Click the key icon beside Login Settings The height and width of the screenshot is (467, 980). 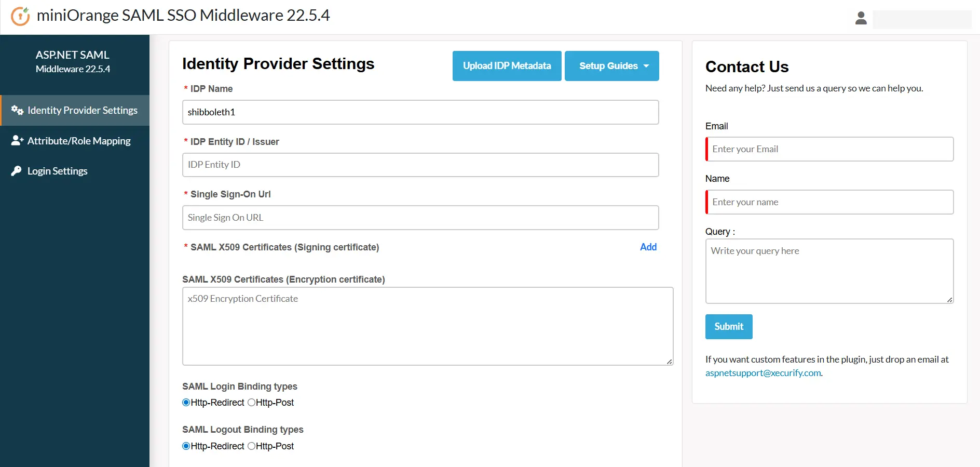[17, 171]
